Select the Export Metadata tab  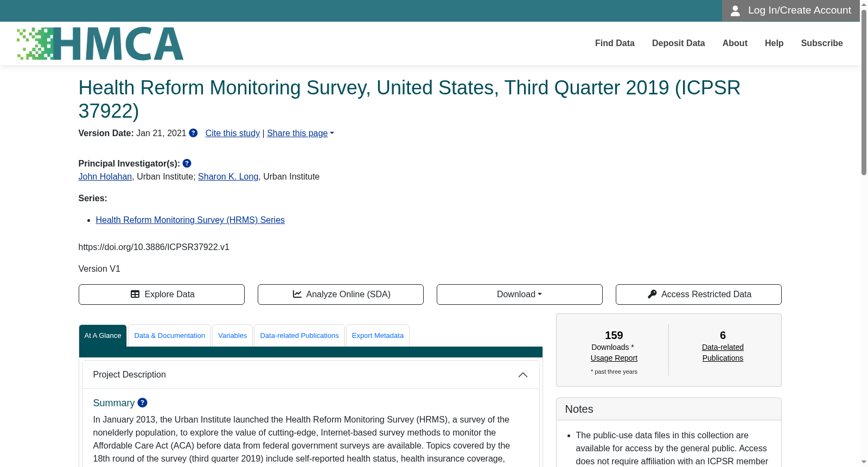click(x=378, y=336)
